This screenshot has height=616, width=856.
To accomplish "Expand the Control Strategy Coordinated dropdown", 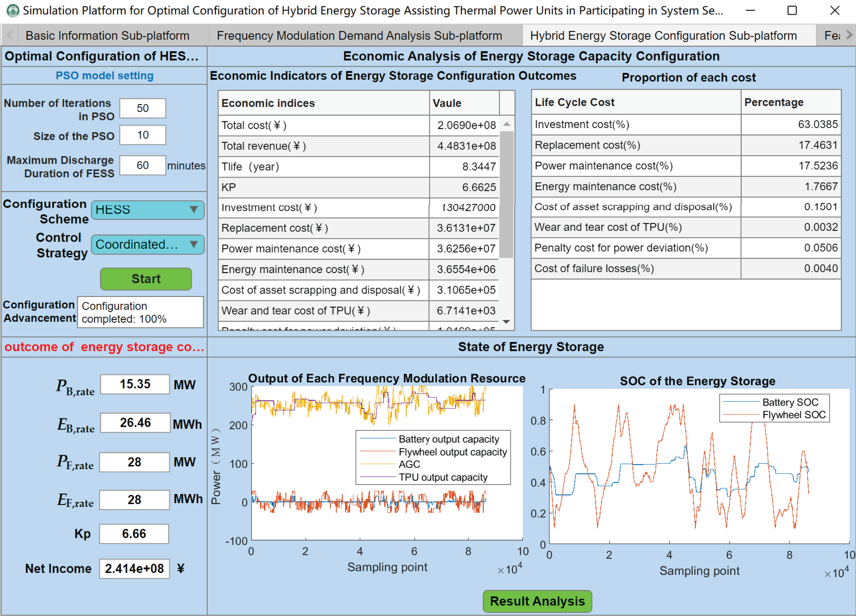I will (x=148, y=244).
